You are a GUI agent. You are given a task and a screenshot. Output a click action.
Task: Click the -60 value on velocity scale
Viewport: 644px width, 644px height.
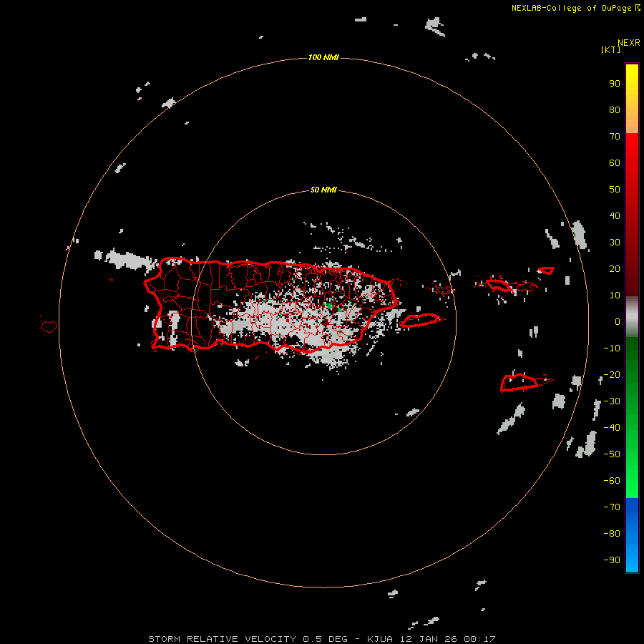pyautogui.click(x=612, y=481)
